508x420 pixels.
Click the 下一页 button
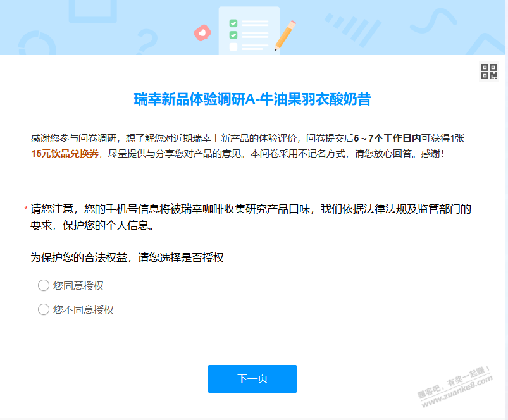[x=252, y=378]
